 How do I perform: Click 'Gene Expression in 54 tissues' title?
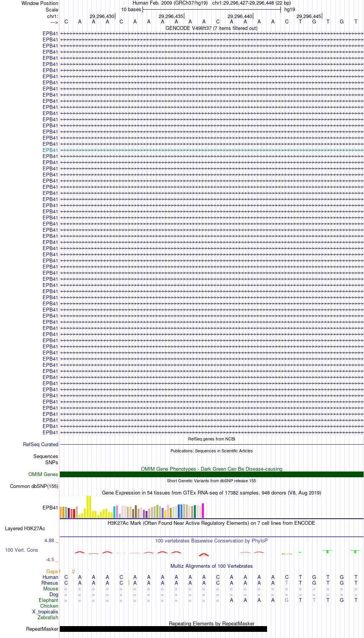(212, 493)
